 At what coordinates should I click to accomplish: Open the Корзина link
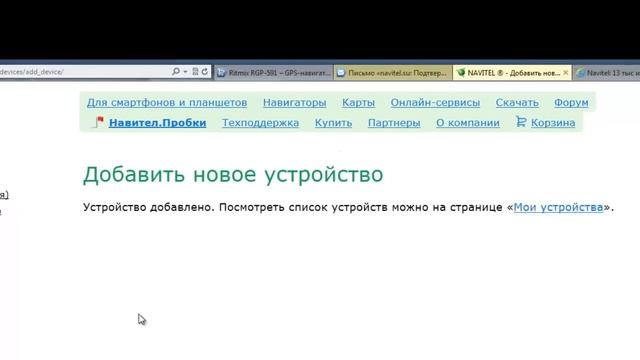[553, 123]
